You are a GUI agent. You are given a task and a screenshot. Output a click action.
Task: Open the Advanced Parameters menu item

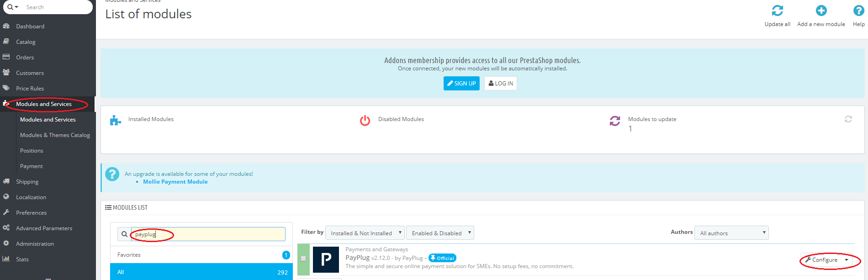(44, 228)
